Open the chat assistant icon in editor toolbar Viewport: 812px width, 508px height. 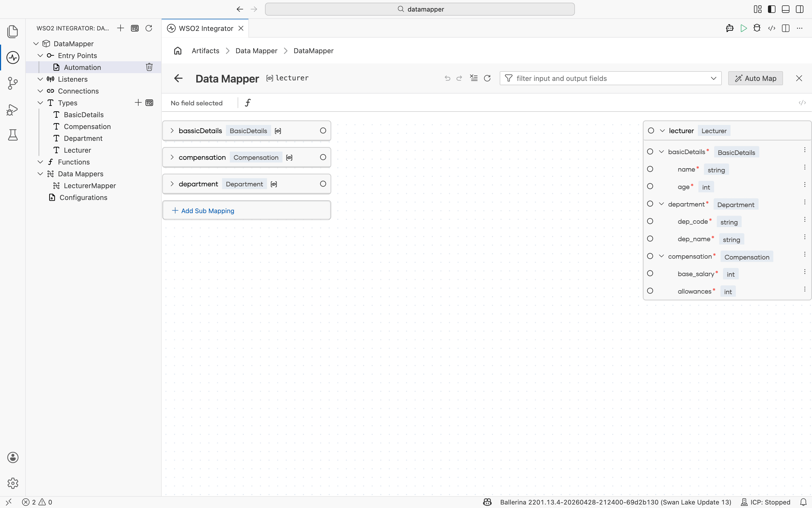(x=730, y=28)
